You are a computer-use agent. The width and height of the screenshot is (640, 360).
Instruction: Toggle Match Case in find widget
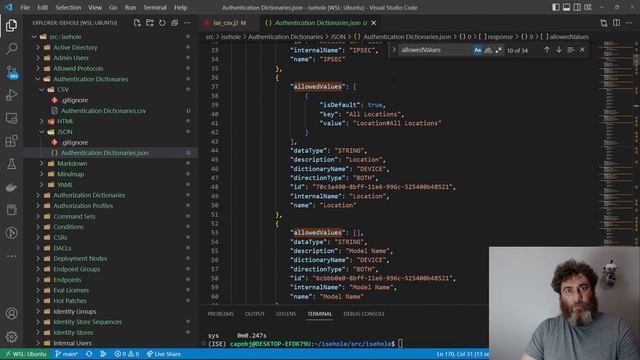point(478,50)
